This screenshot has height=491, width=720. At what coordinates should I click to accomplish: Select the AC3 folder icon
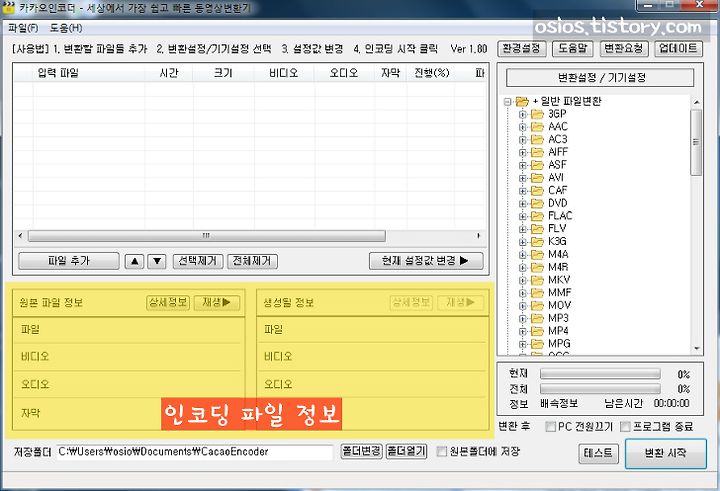point(537,140)
